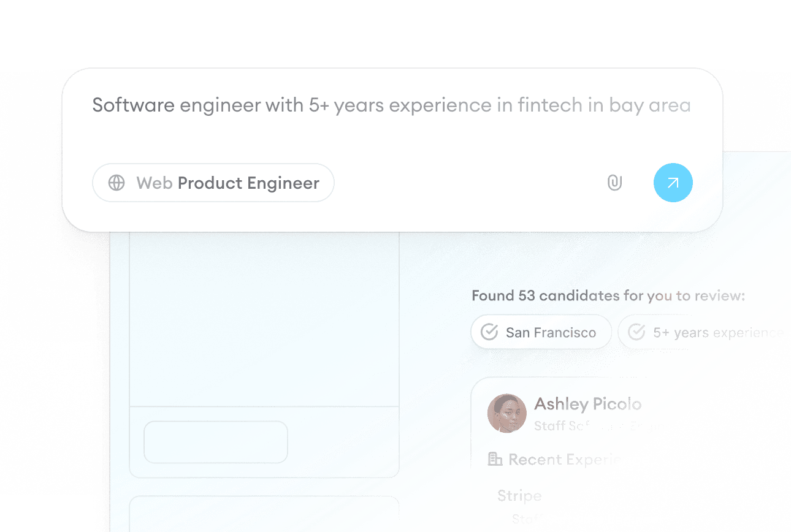Open Ashley Picolo's avatar photo
Screen dimensions: 791x532
pos(506,413)
